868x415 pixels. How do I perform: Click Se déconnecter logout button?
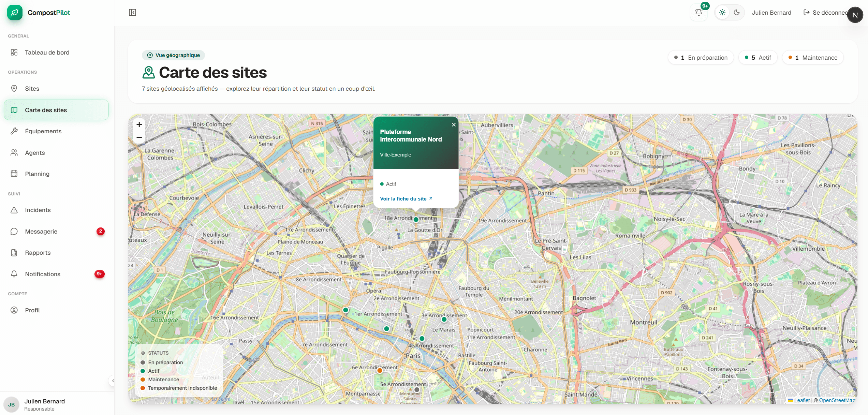pyautogui.click(x=825, y=13)
